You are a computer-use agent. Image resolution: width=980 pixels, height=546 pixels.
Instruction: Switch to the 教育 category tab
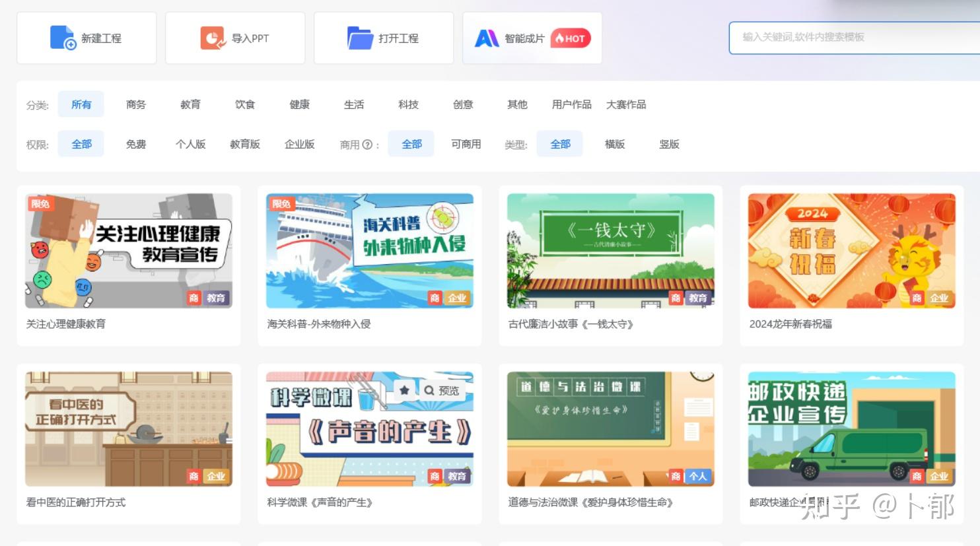coord(190,104)
